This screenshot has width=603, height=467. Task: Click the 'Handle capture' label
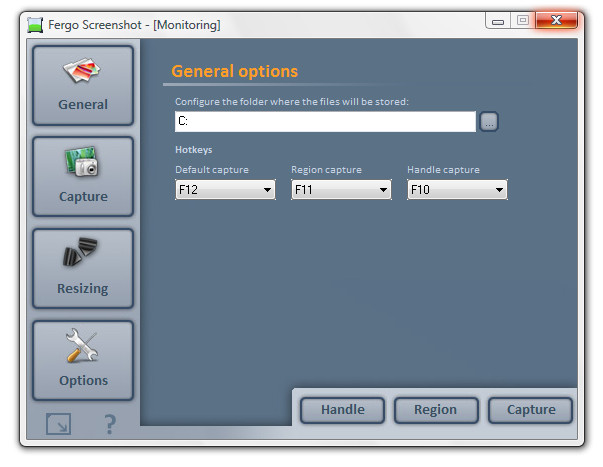click(443, 170)
